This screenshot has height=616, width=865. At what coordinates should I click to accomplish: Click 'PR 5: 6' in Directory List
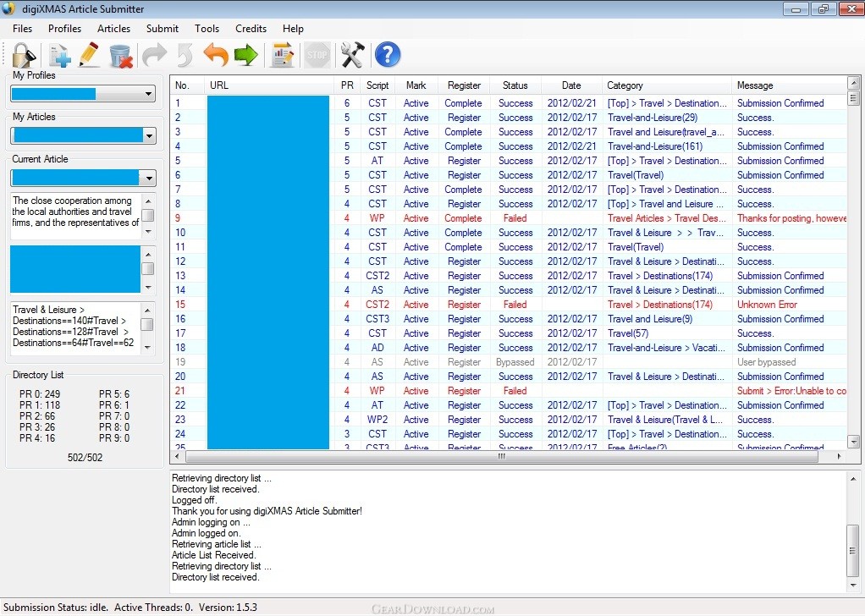[x=114, y=393]
